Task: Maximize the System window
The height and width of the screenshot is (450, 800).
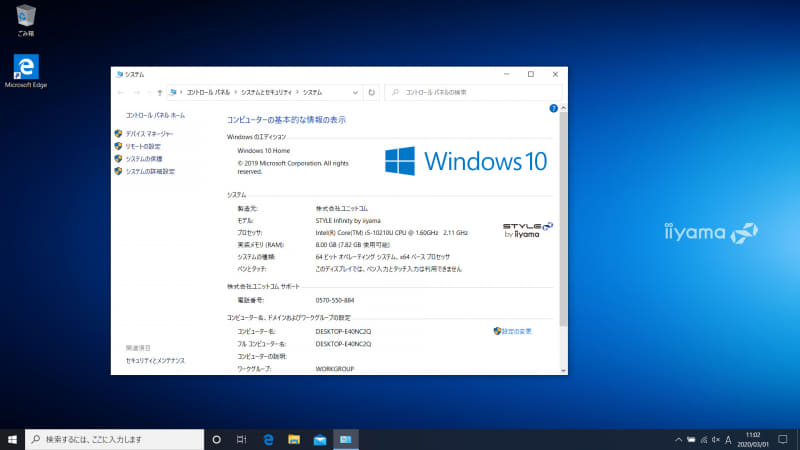Action: click(531, 74)
